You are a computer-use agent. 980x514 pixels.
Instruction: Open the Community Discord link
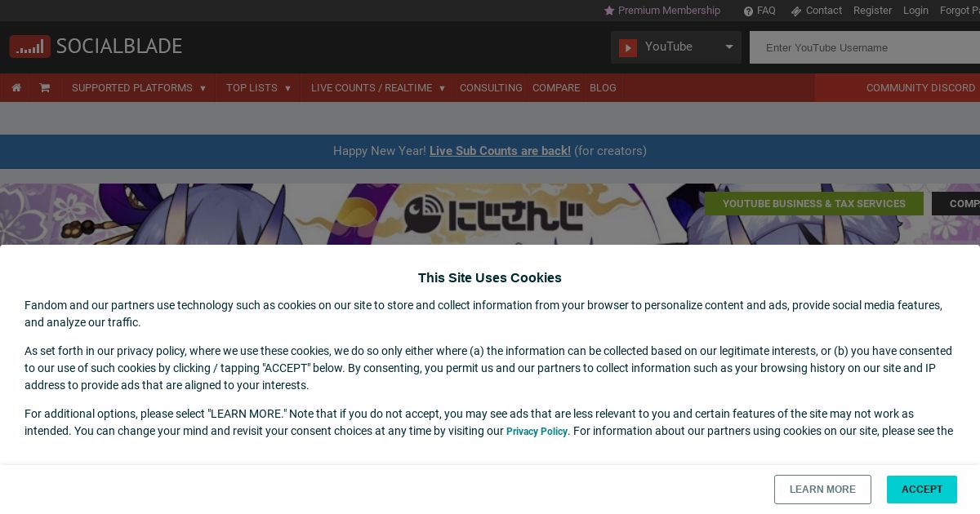[x=920, y=87]
